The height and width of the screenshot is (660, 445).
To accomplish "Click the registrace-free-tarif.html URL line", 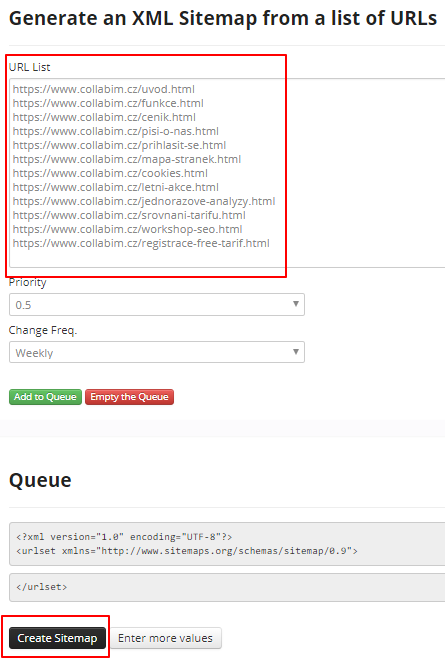I will pos(141,243).
